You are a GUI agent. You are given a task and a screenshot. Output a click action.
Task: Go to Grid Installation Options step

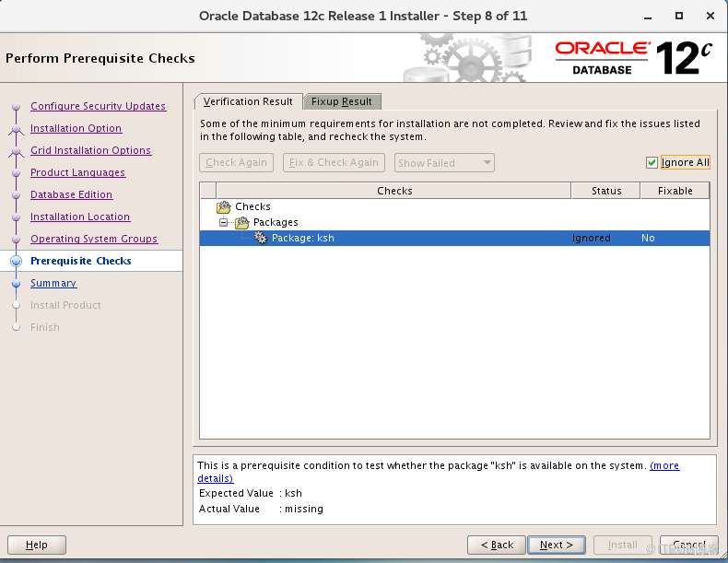click(x=91, y=150)
